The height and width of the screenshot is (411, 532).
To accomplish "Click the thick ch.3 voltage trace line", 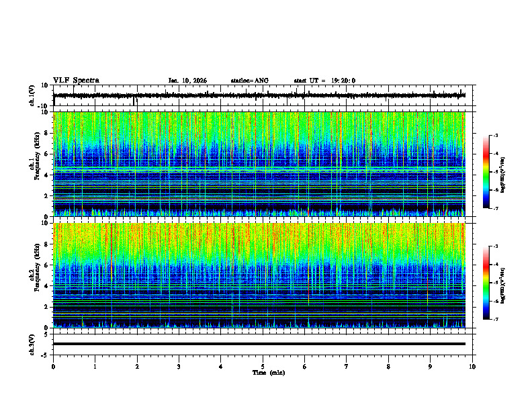I will [x=259, y=344].
